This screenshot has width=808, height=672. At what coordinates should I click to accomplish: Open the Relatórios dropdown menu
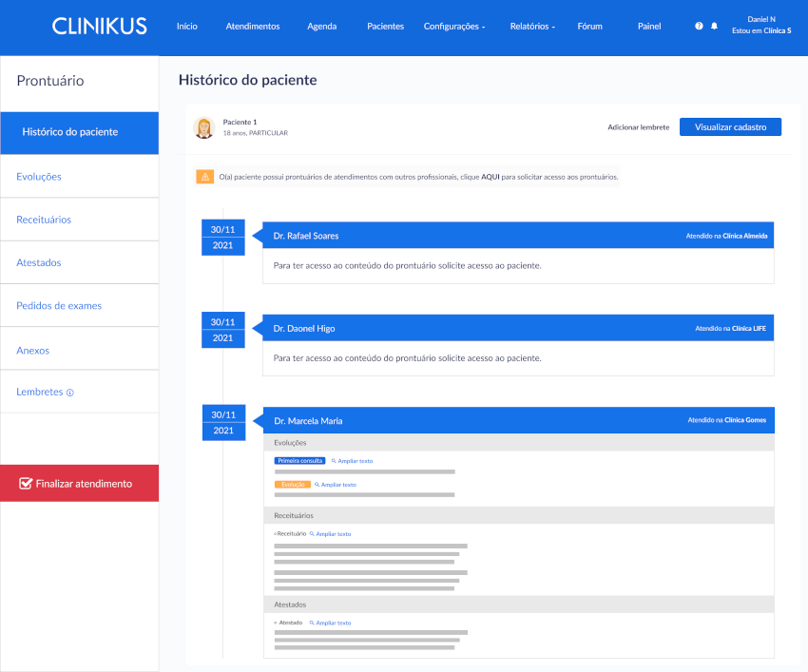pyautogui.click(x=532, y=27)
